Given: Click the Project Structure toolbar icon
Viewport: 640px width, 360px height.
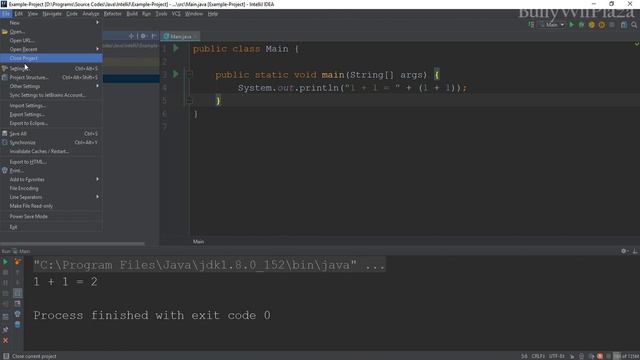Looking at the screenshot, I should (x=624, y=25).
